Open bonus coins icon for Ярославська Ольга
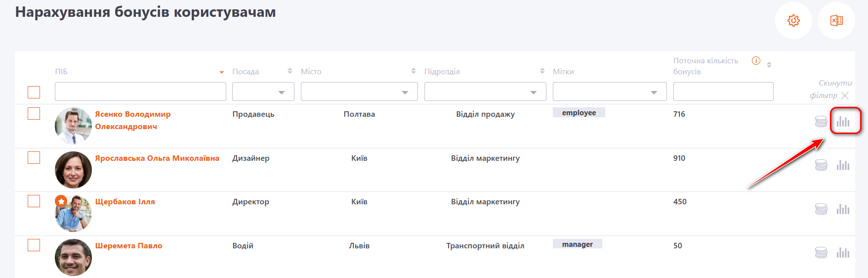Image resolution: width=868 pixels, height=278 pixels. (821, 165)
